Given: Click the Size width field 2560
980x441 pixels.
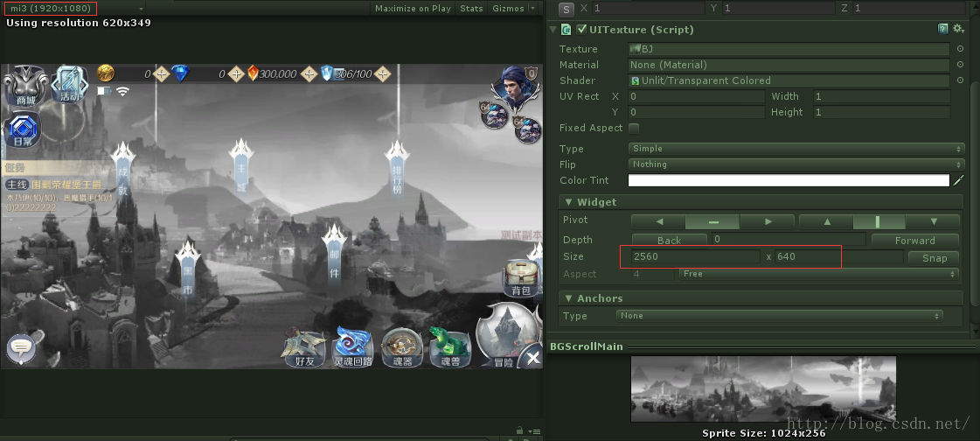Looking at the screenshot, I should pos(696,256).
